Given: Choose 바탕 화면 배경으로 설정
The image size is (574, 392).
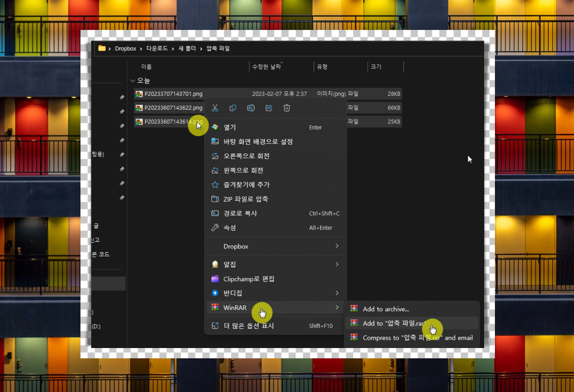Looking at the screenshot, I should [276, 141].
